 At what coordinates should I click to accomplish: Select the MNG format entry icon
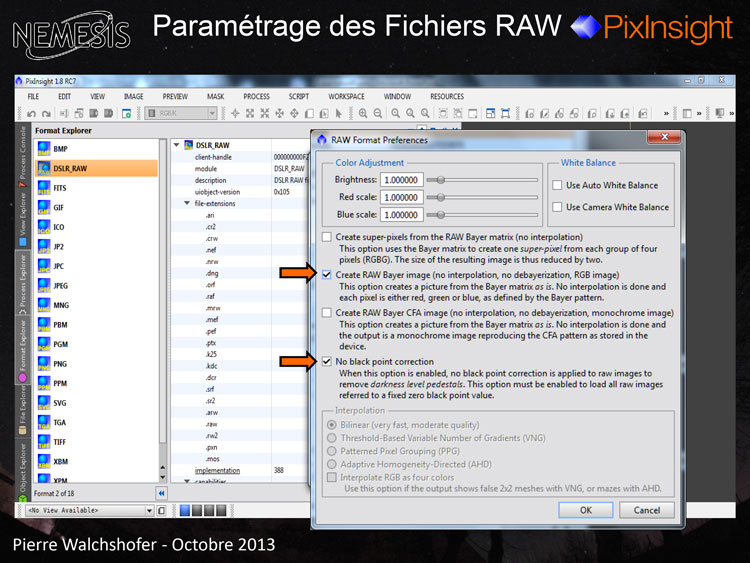coord(44,305)
